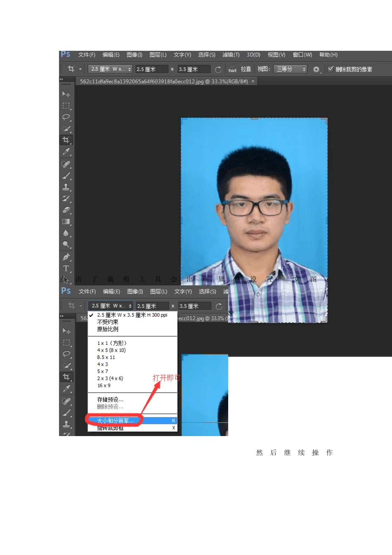This screenshot has width=392, height=555.
Task: Open the crop options gear dropdown
Action: pos(316,69)
